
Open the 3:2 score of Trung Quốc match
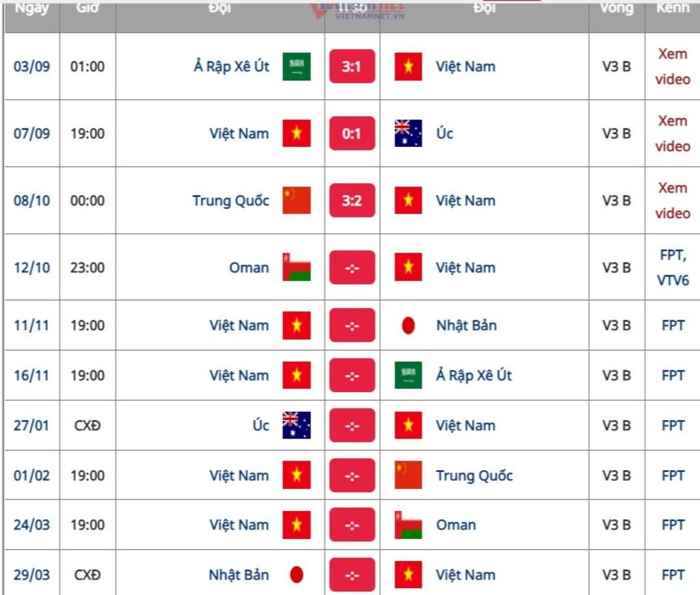click(x=352, y=200)
